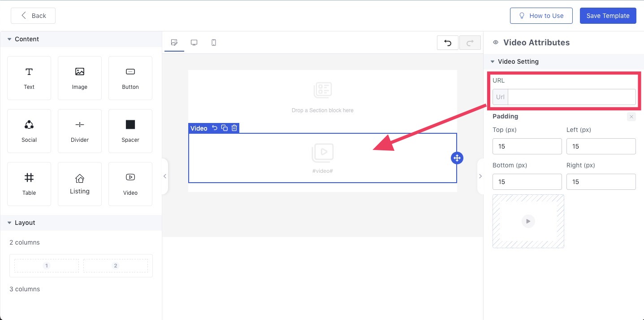Screen dimensions: 644x320
Task: Insert a Social content block
Action: pyautogui.click(x=29, y=131)
